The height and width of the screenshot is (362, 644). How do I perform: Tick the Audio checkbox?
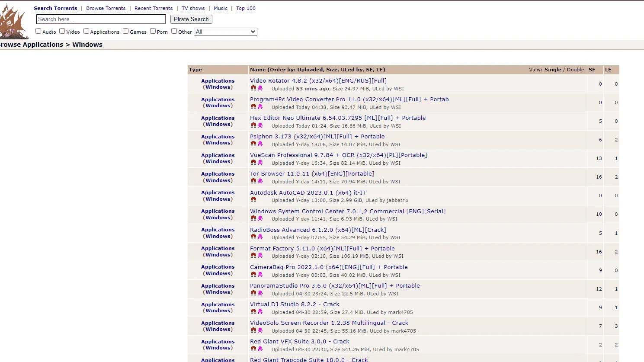38,31
